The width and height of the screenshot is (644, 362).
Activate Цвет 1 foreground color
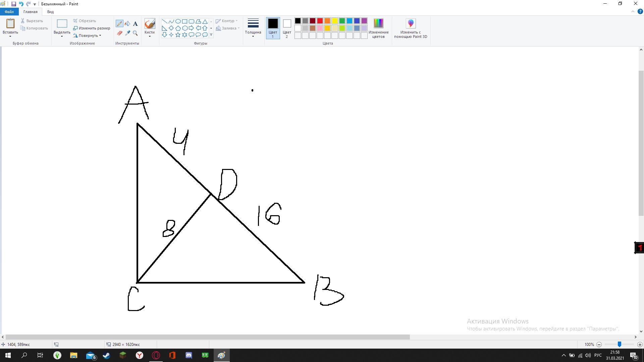273,28
